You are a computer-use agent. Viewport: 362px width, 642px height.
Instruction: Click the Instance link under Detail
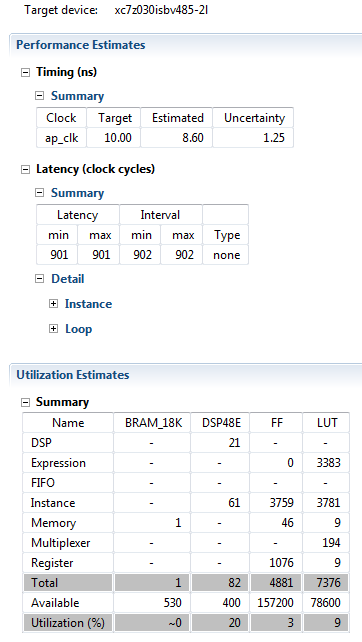88,304
